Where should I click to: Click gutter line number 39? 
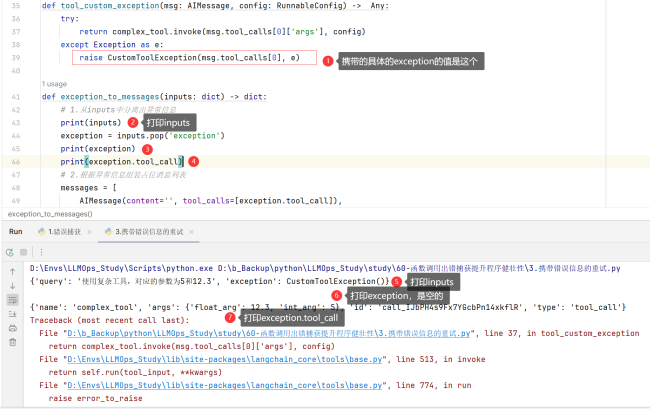pyautogui.click(x=16, y=58)
